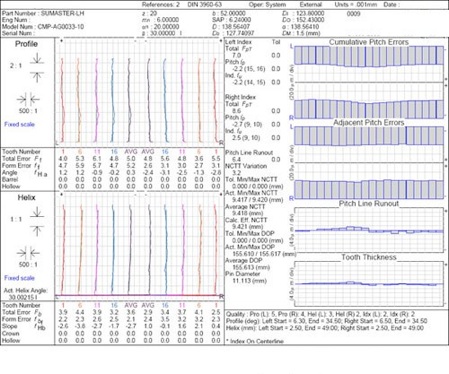This screenshot has width=449, height=374.
Task: Click the NCTT Variation label
Action: pos(246,166)
